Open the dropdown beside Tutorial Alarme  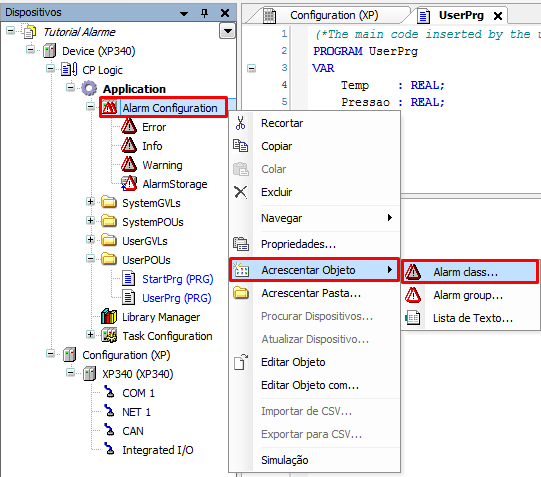[x=227, y=31]
